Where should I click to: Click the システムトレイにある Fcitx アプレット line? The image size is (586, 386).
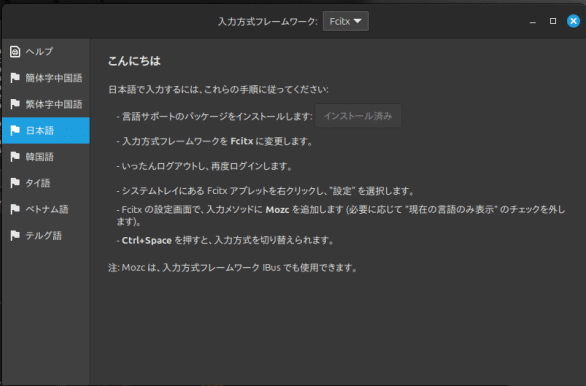pos(266,191)
